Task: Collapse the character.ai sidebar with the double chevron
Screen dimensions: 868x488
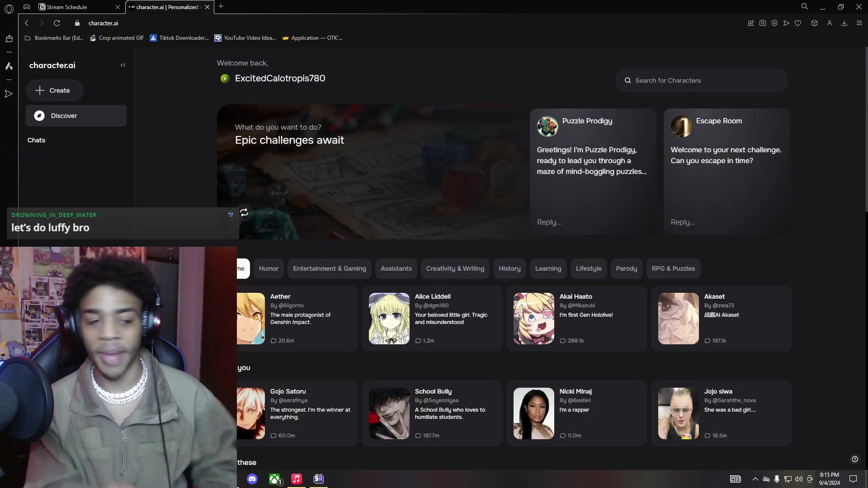Action: pyautogui.click(x=123, y=65)
